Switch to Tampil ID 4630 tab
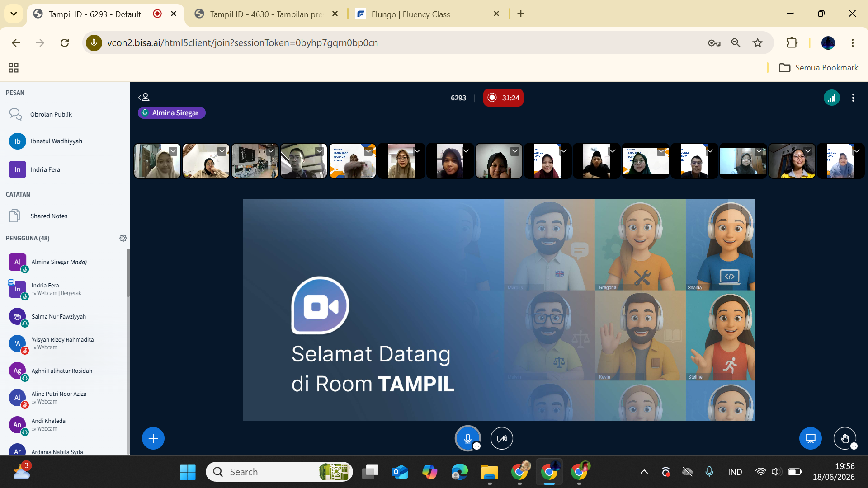The width and height of the screenshot is (868, 488). click(267, 14)
